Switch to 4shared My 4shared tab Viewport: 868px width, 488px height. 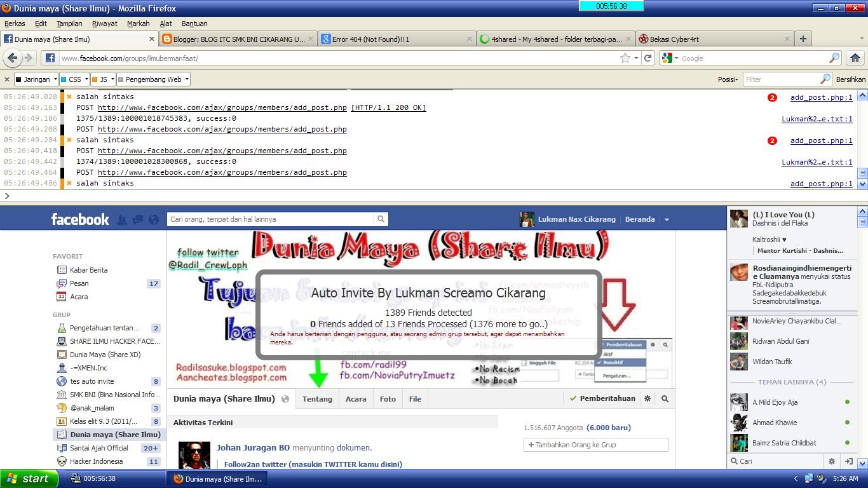click(x=555, y=39)
